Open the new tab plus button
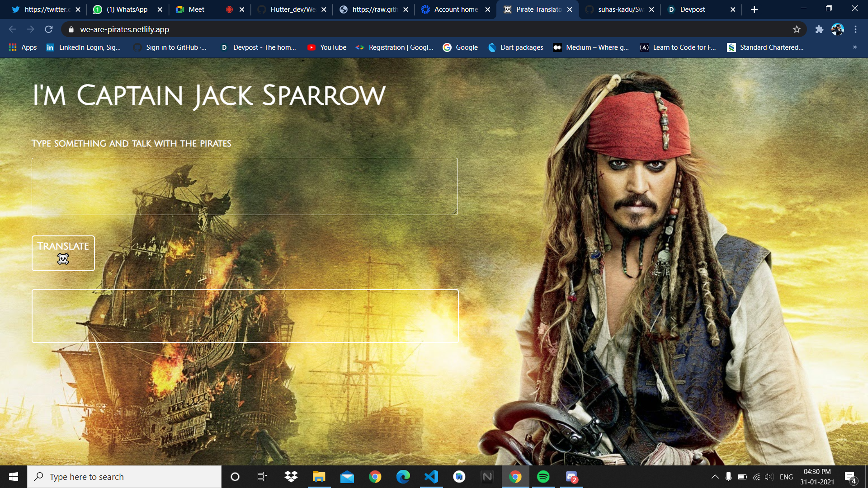This screenshot has width=868, height=488. [x=754, y=9]
